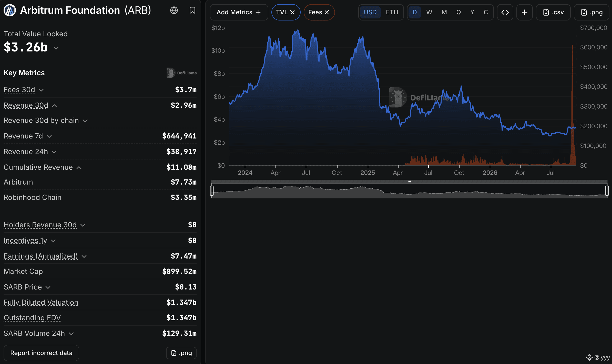Click Report incorrect data button

click(41, 353)
